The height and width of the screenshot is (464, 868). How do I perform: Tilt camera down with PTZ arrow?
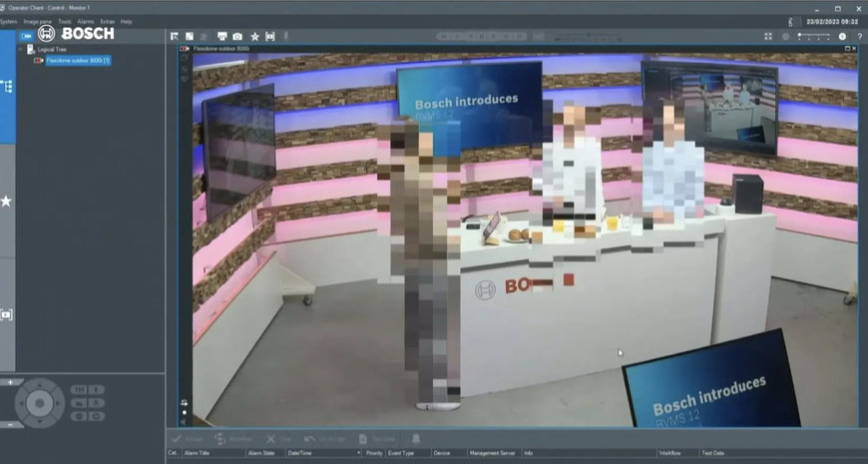(40, 422)
